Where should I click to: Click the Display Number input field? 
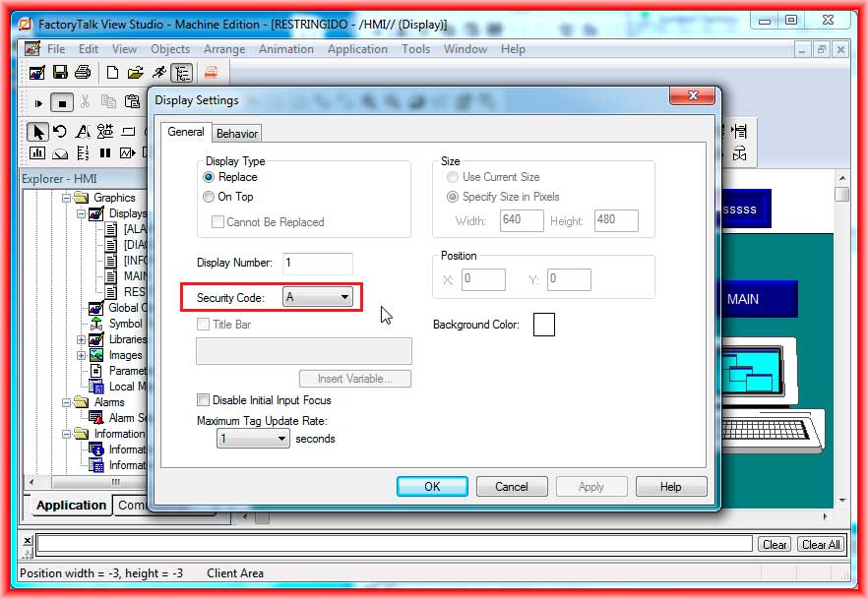pos(317,264)
